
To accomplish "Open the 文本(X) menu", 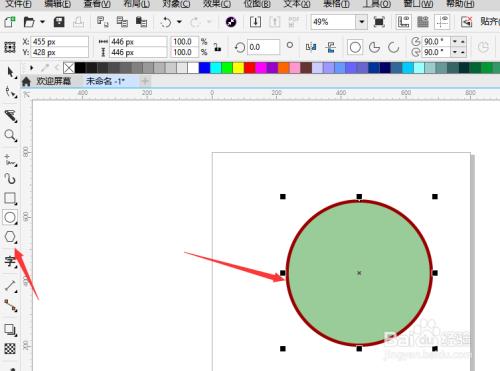I will pyautogui.click(x=296, y=4).
